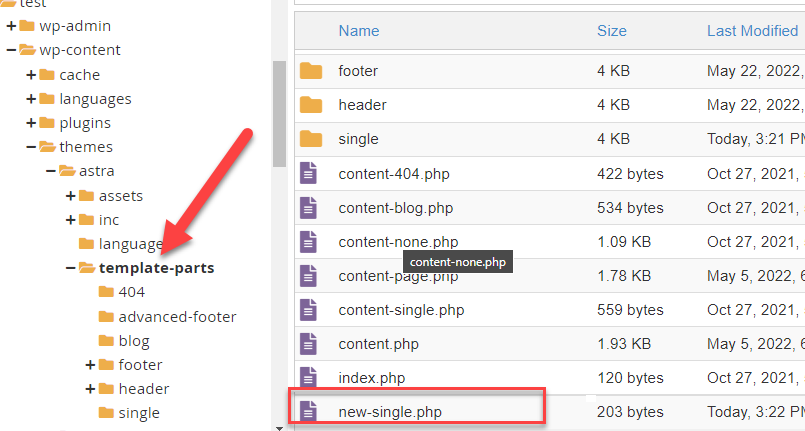This screenshot has height=431, width=805.
Task: Select the blog folder in tree
Action: [x=134, y=340]
